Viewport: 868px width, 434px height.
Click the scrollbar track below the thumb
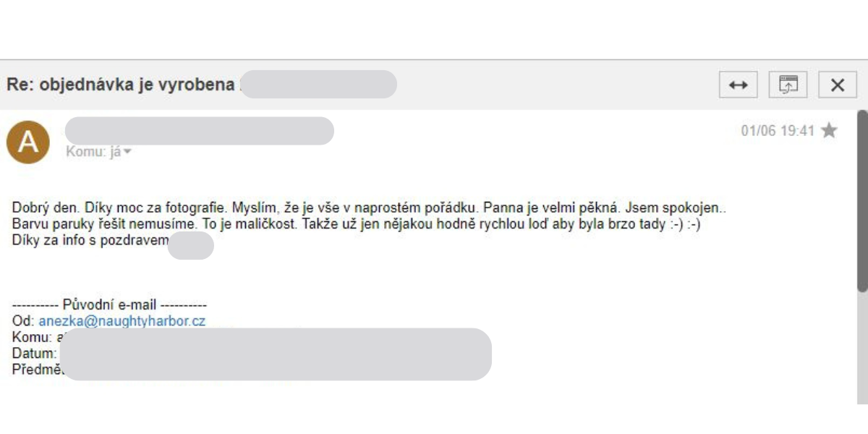click(x=861, y=347)
